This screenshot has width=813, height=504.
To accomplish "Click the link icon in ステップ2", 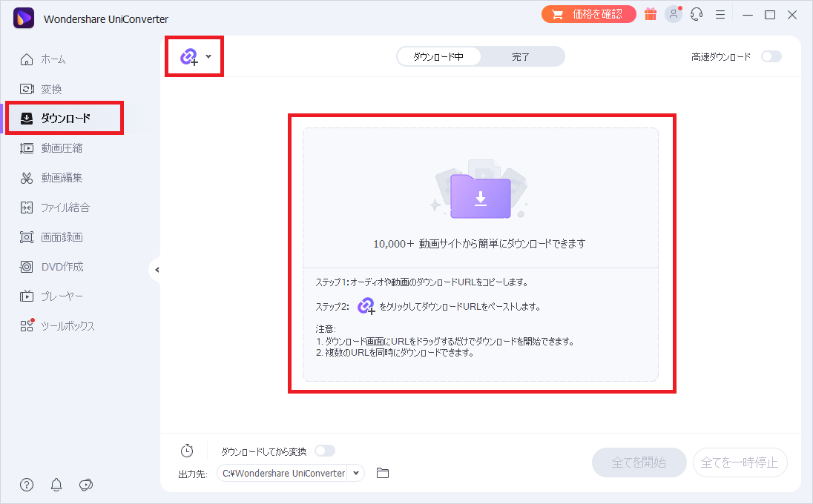I will (366, 306).
